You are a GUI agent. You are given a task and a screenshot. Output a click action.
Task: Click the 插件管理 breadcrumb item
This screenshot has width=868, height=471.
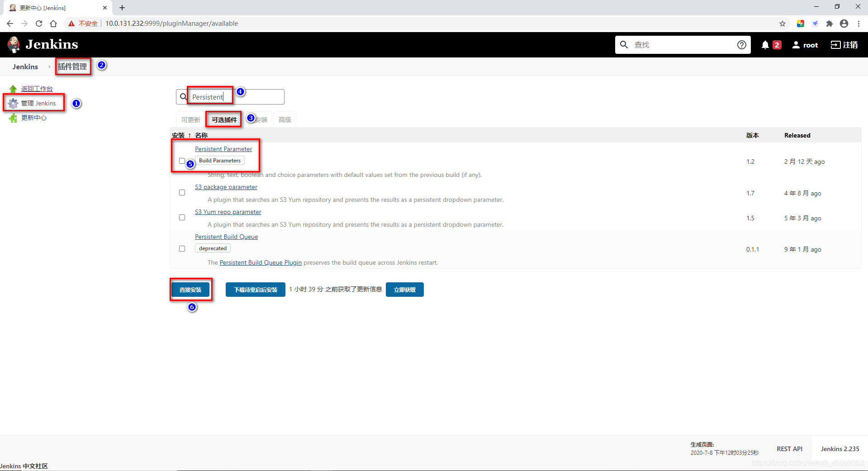pos(72,67)
